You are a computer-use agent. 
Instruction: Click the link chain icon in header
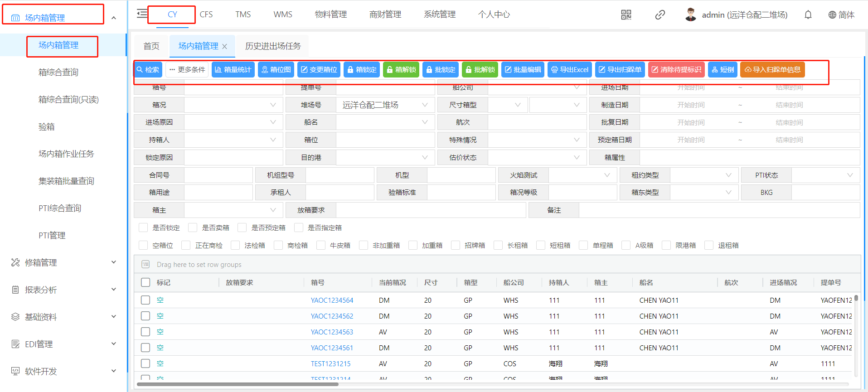pyautogui.click(x=660, y=15)
